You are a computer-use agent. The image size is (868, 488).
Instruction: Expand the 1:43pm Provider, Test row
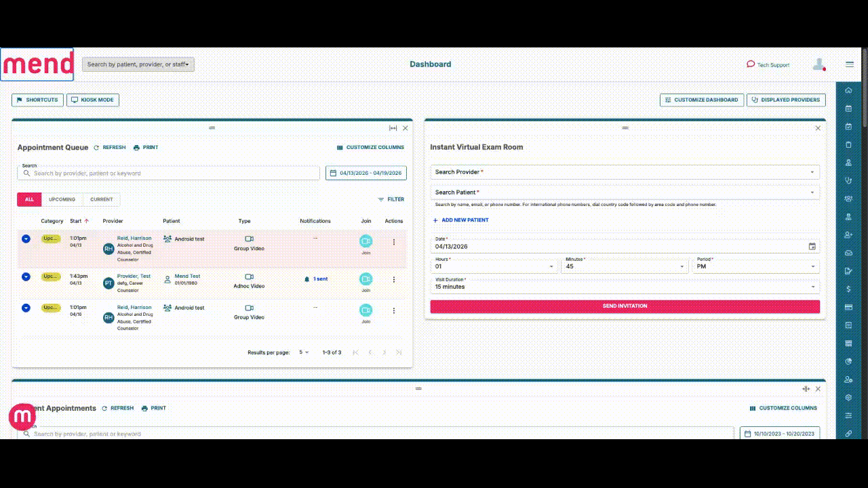[26, 277]
